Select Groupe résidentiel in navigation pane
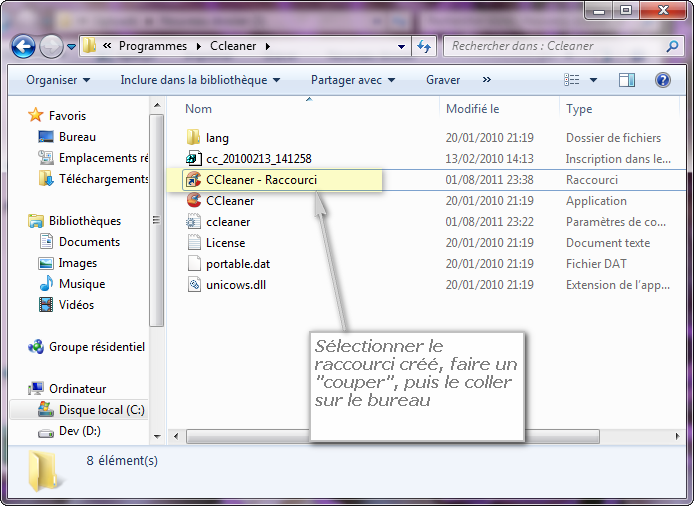 (x=97, y=347)
